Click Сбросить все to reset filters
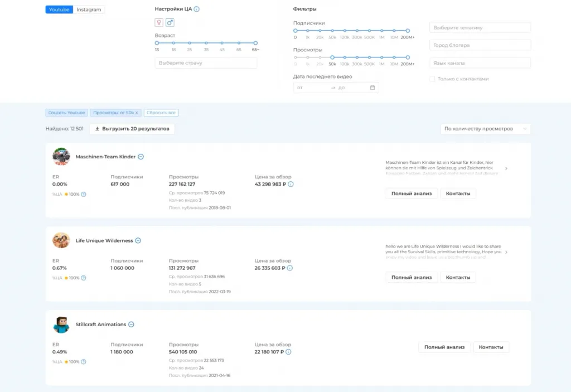The width and height of the screenshot is (571, 392). 161,113
